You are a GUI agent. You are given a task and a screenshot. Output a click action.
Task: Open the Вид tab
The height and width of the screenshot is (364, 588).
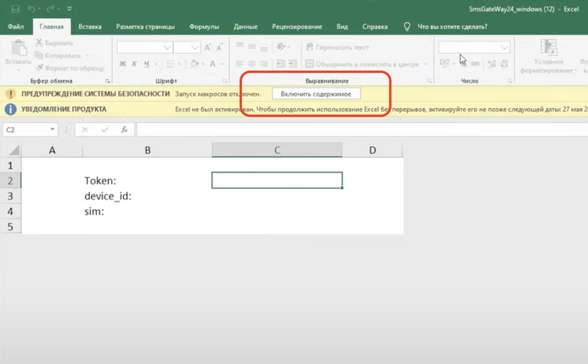[x=342, y=27]
